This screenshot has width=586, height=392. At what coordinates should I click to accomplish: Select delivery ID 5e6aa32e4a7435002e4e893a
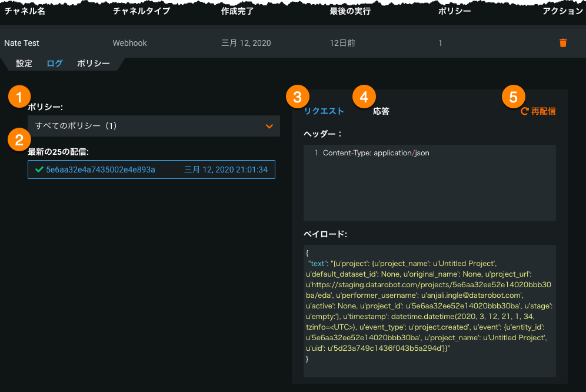pos(101,170)
